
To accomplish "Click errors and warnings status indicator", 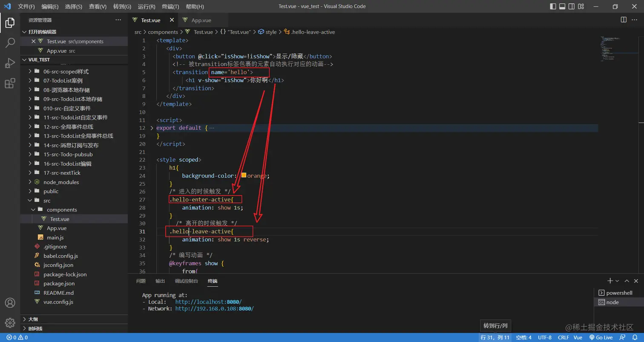I will coord(17,337).
